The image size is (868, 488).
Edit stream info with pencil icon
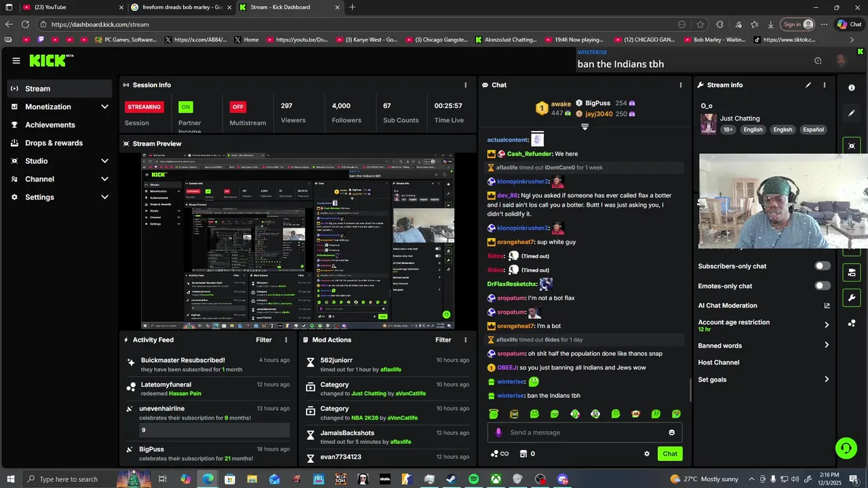808,85
